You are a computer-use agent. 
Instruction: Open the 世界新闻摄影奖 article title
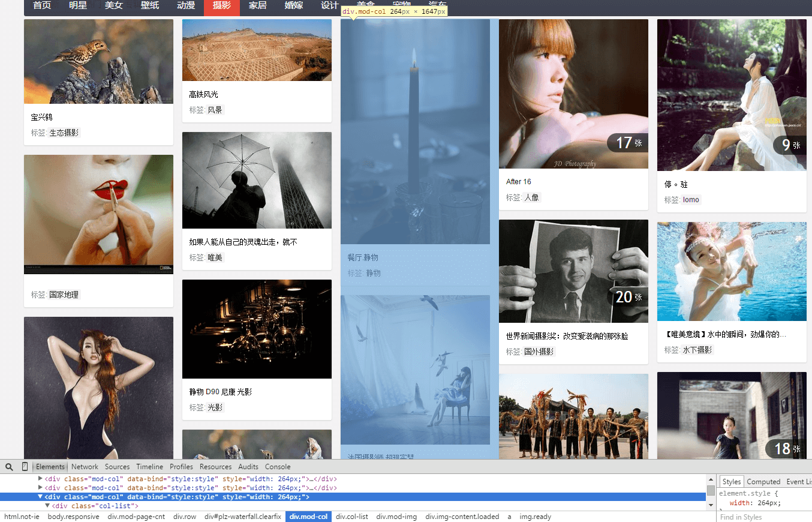pyautogui.click(x=567, y=336)
